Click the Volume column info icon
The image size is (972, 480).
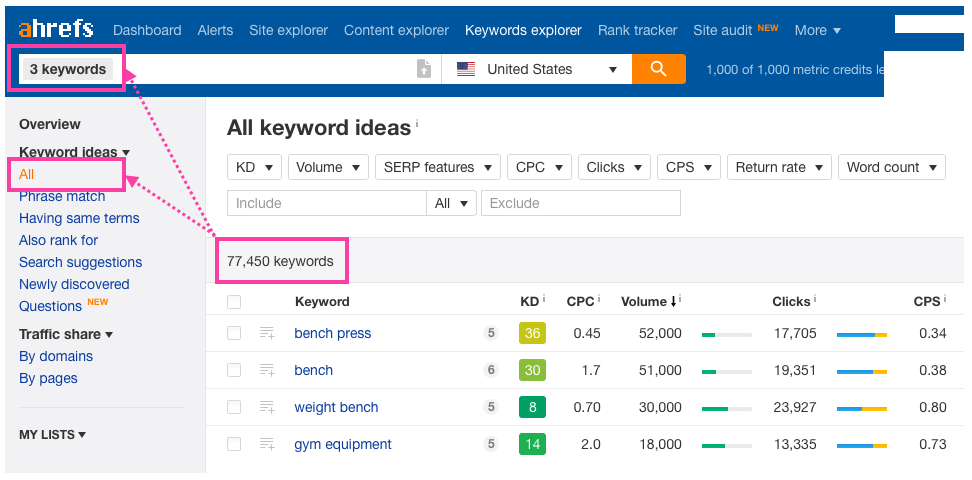pyautogui.click(x=680, y=298)
